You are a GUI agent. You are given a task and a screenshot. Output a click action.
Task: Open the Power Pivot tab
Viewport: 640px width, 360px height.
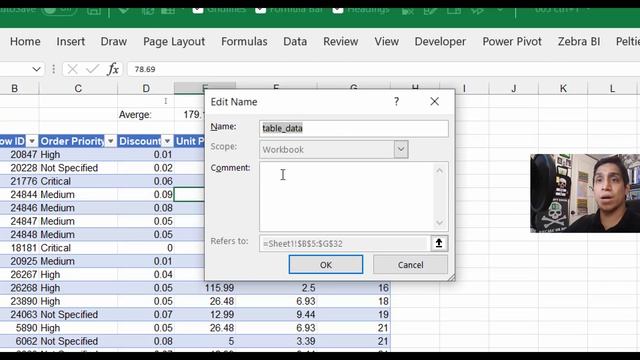pos(512,41)
